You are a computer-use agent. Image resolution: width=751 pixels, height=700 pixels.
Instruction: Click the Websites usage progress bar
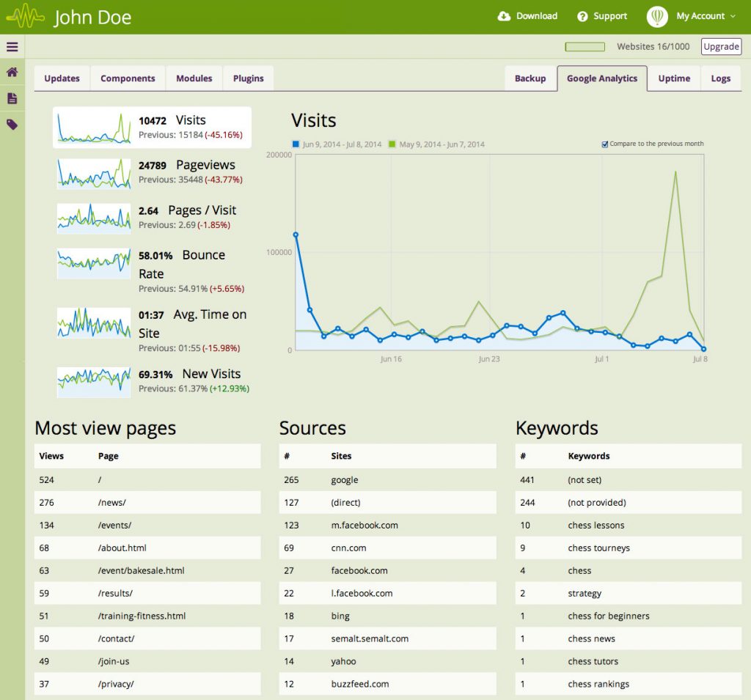pos(585,46)
